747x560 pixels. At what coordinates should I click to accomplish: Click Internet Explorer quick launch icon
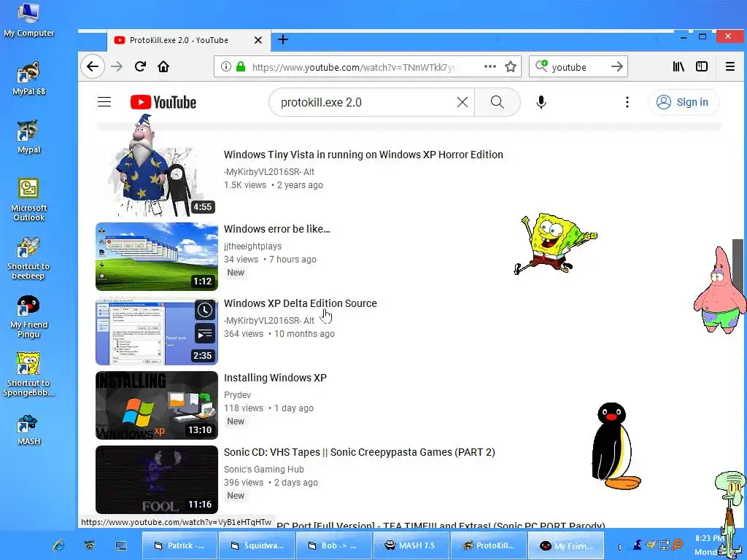[59, 545]
